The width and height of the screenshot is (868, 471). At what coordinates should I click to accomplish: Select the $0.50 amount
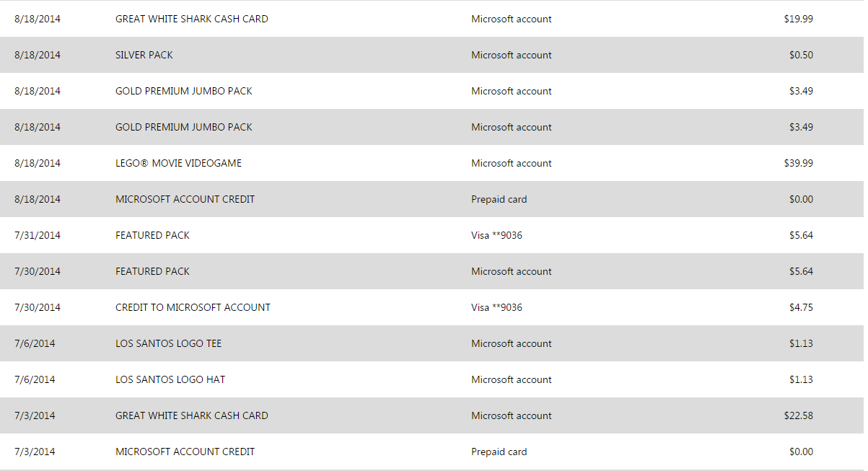tap(801, 55)
